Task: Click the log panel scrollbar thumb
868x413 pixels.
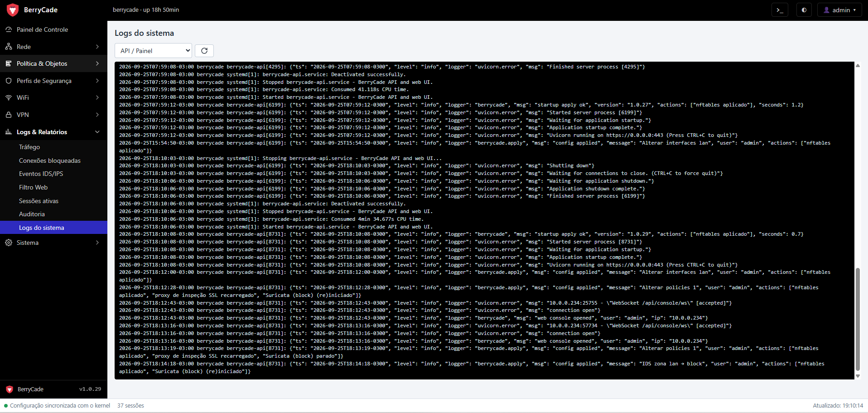Action: point(858,320)
